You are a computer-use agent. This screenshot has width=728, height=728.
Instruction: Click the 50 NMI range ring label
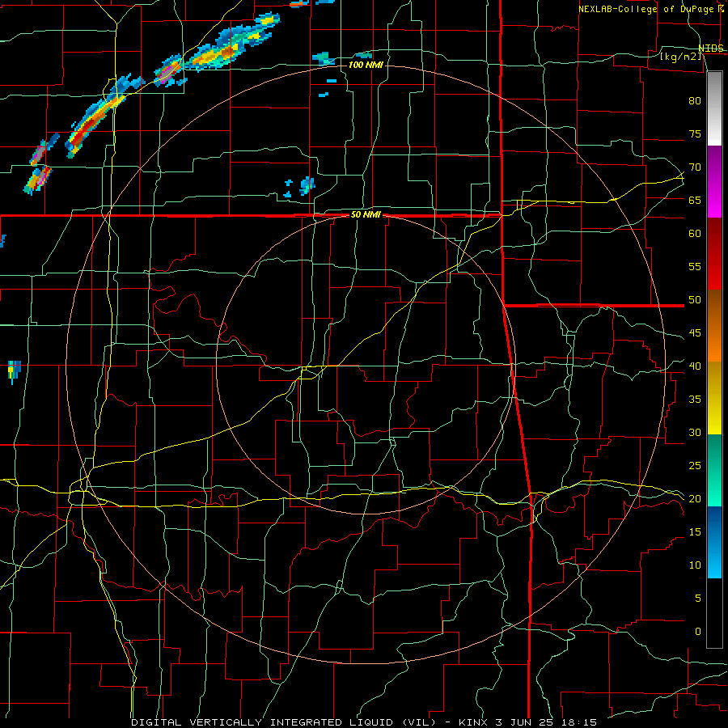click(366, 214)
